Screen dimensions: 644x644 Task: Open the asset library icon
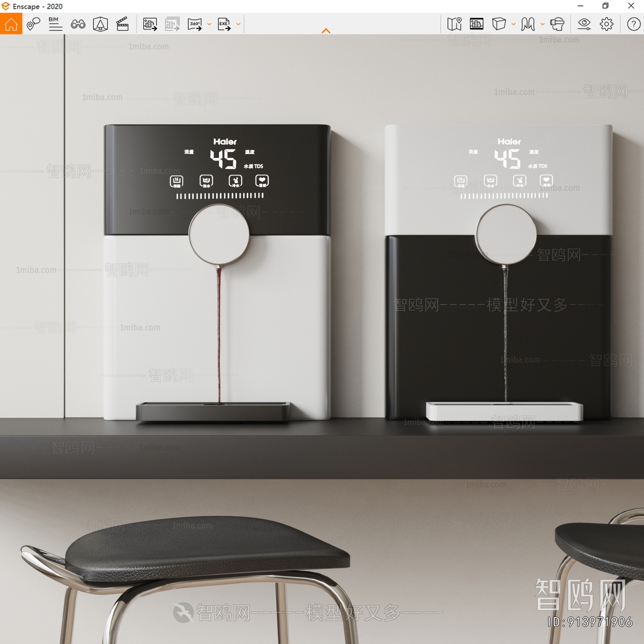(100, 24)
